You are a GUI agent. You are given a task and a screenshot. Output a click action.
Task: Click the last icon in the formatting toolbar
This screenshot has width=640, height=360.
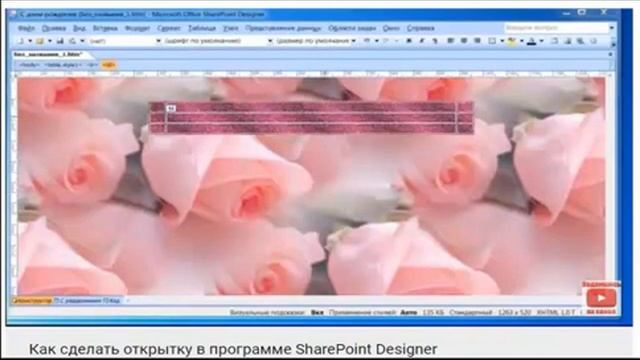point(593,41)
